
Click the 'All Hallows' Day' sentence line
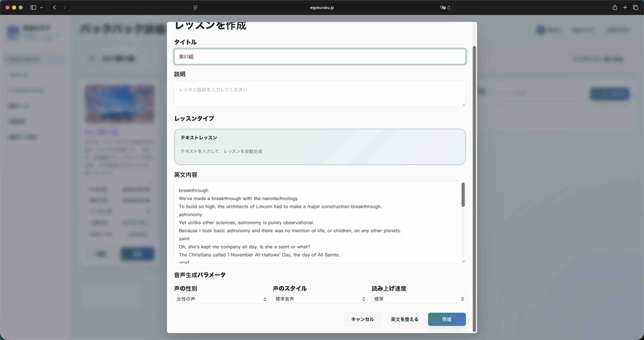pyautogui.click(x=259, y=255)
